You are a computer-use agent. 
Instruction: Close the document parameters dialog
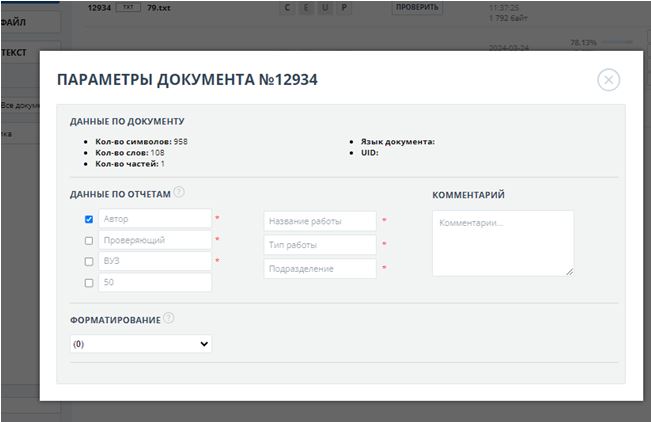pyautogui.click(x=608, y=80)
